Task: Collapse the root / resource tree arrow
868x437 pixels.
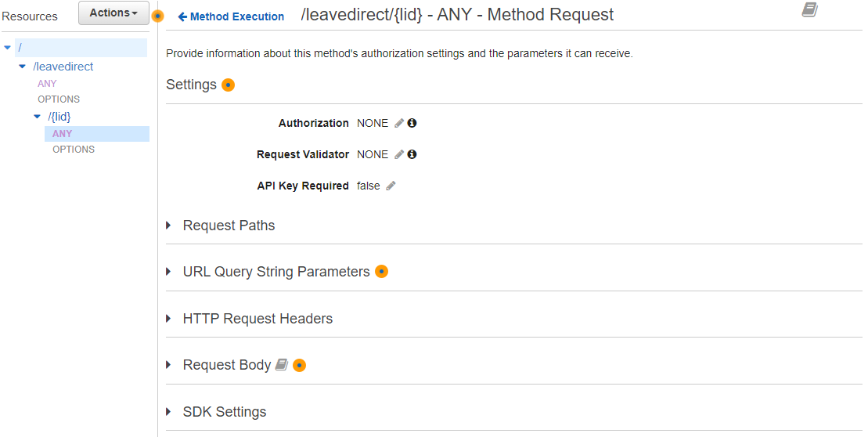Action: click(x=8, y=48)
